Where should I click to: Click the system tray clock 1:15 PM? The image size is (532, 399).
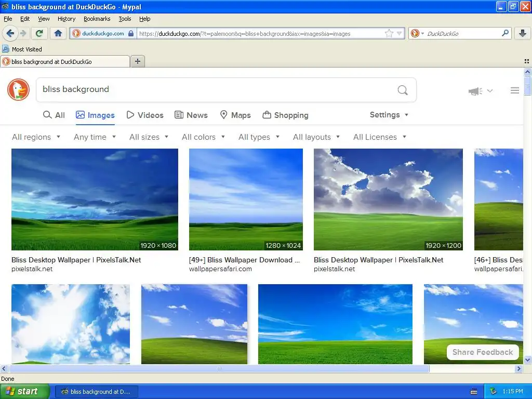coord(513,391)
